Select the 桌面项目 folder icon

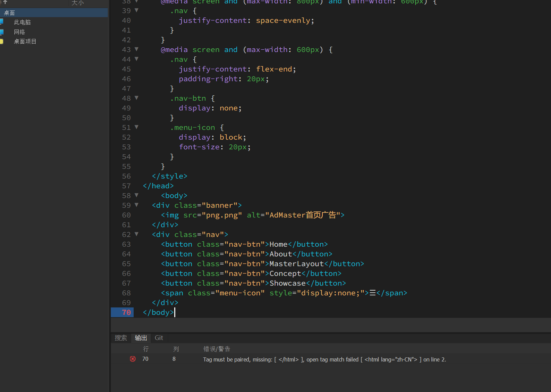click(2, 42)
